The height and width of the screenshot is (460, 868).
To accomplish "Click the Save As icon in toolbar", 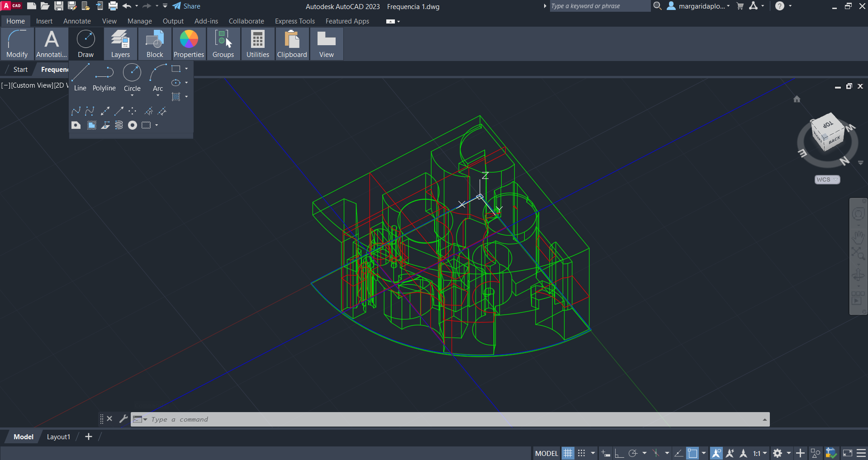I will click(72, 6).
